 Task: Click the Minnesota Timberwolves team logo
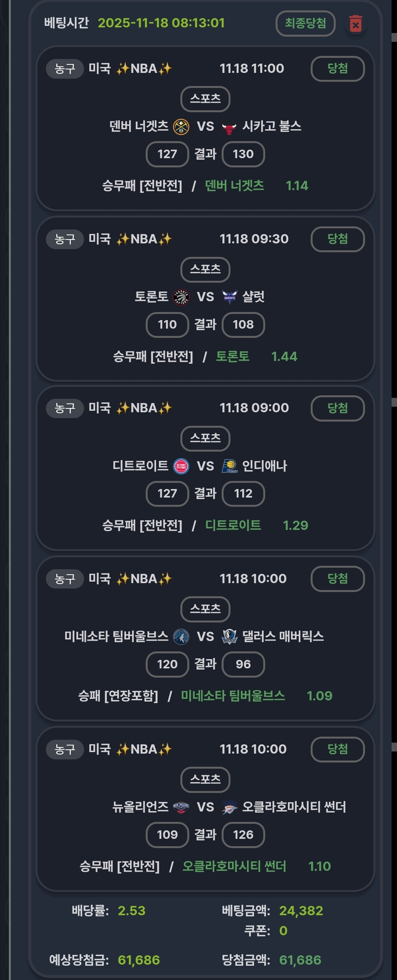(x=181, y=637)
